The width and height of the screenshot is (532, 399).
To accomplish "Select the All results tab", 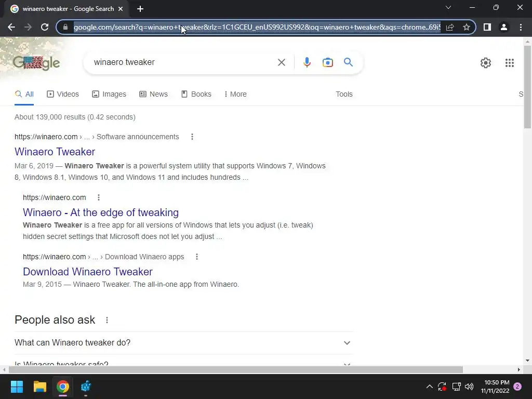I will [24, 94].
